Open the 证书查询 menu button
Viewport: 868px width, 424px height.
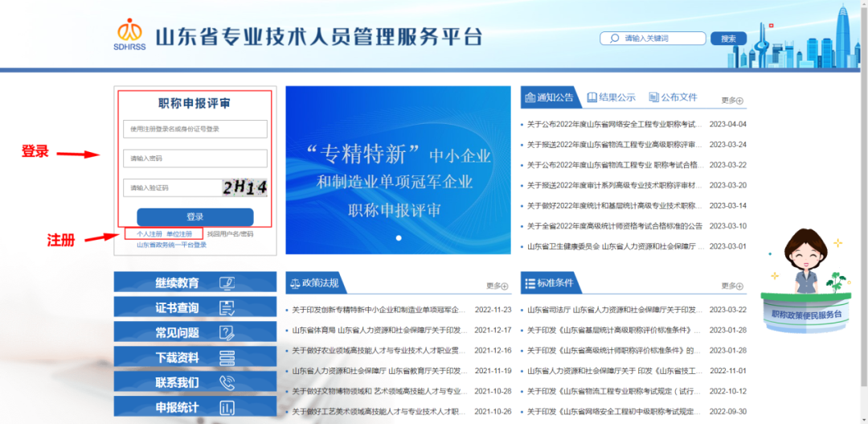point(194,307)
